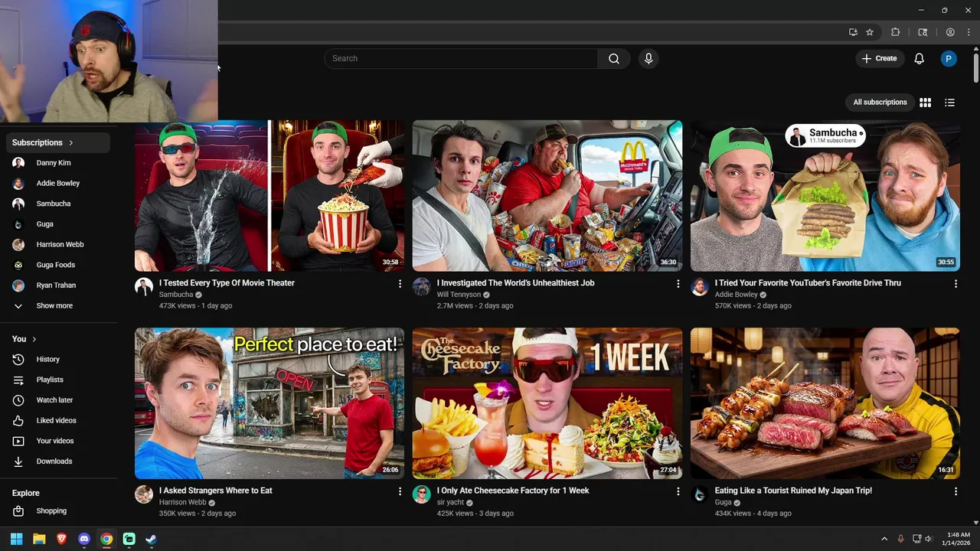Open Steam from taskbar
The height and width of the screenshot is (551, 980).
click(x=152, y=540)
